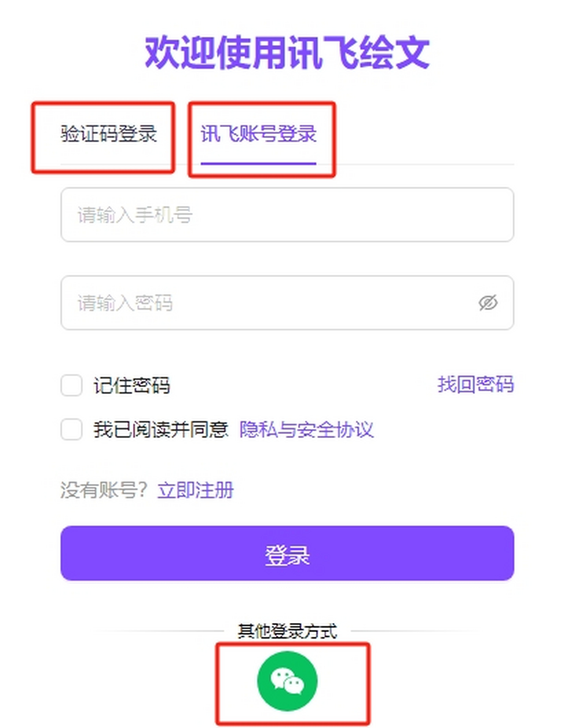Tick the 我已阅读并同意 agreement checkbox
Image resolution: width=568 pixels, height=728 pixels.
pos(71,430)
